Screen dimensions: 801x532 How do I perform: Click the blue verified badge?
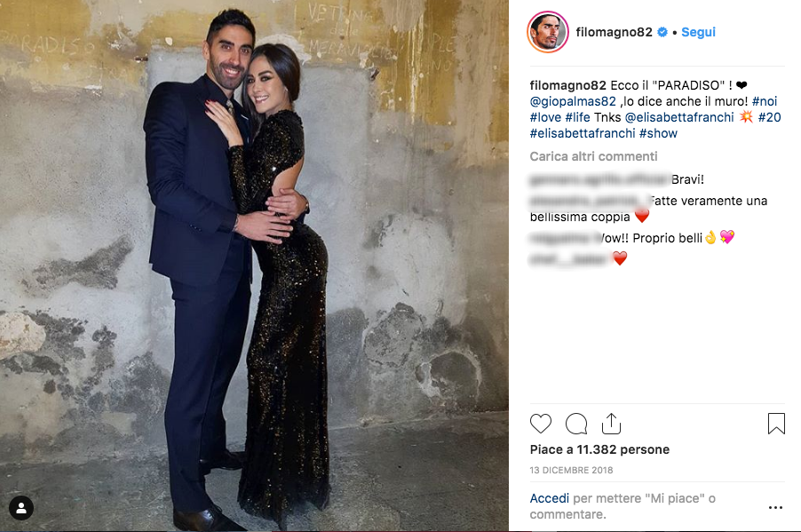pos(662,32)
